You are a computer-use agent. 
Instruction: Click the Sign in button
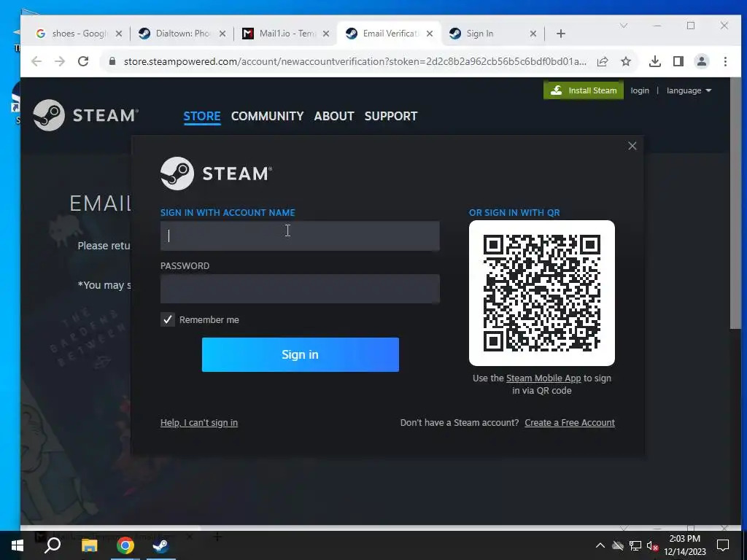point(300,355)
